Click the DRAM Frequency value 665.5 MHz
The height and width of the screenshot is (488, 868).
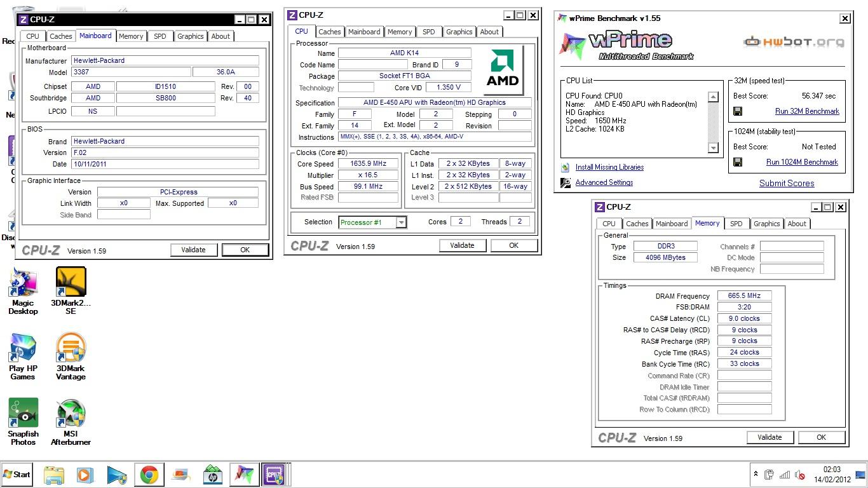[745, 295]
